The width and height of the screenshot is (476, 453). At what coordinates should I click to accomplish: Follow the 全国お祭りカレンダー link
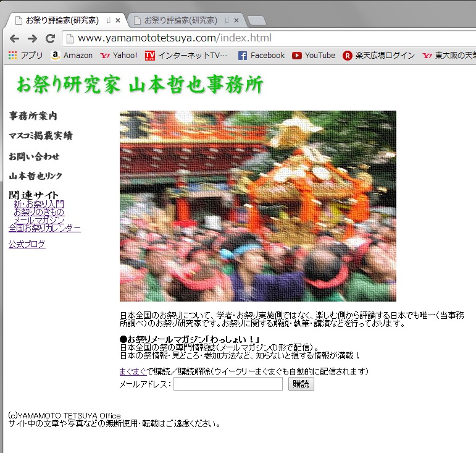click(x=44, y=228)
